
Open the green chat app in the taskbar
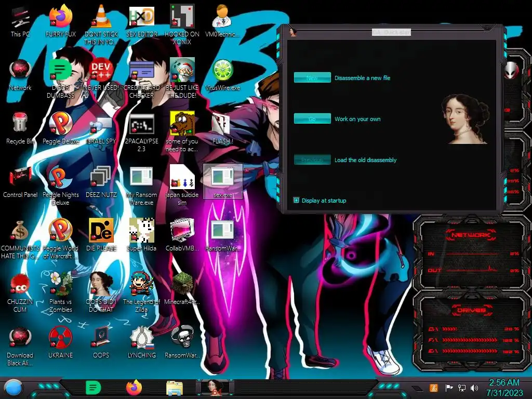pyautogui.click(x=94, y=388)
